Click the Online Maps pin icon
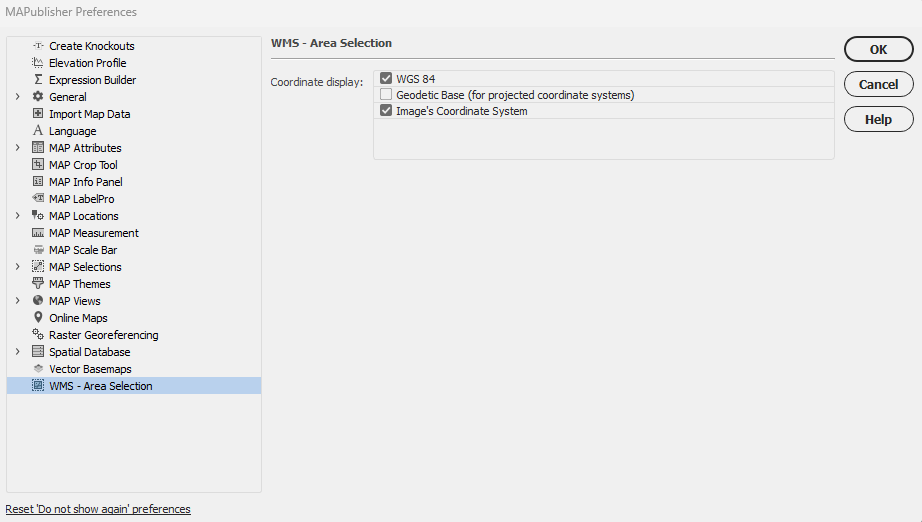The width and height of the screenshot is (922, 522). (x=38, y=317)
